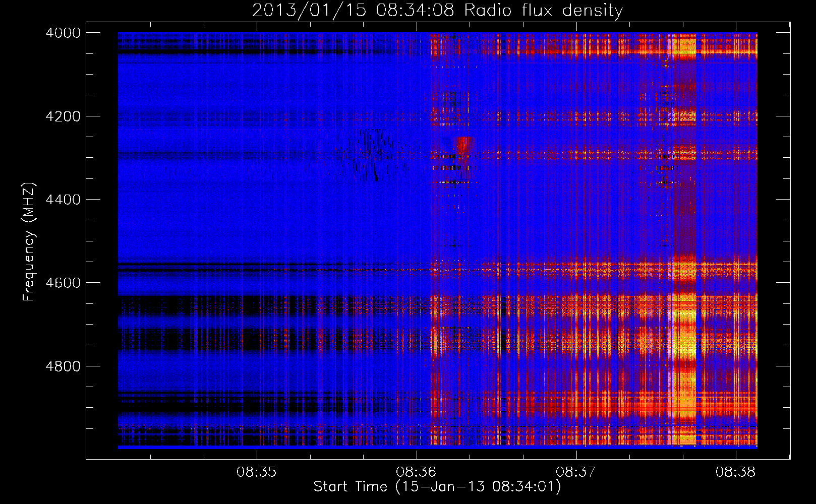Click the '08:35' time axis label

pos(257,472)
